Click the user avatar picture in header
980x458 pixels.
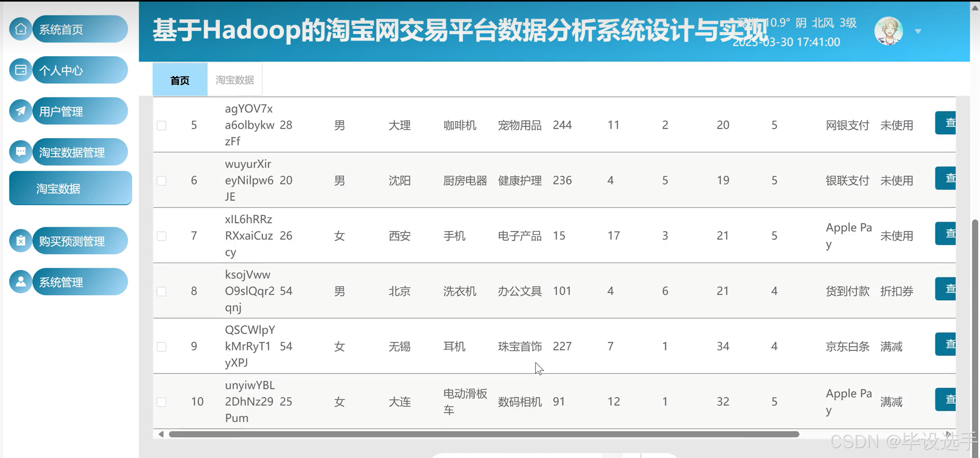point(888,31)
